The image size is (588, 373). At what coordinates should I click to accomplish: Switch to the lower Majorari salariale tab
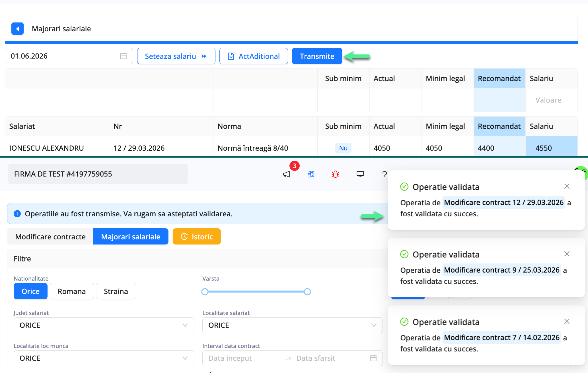coord(131,237)
